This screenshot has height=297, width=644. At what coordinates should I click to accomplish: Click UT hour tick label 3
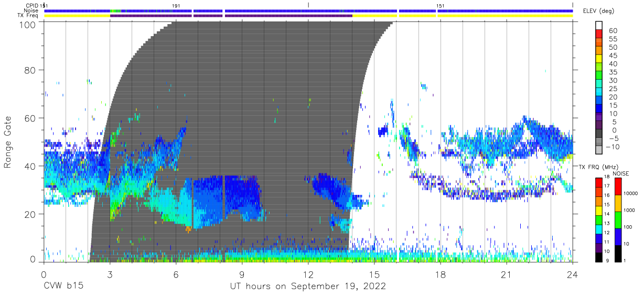coord(110,274)
